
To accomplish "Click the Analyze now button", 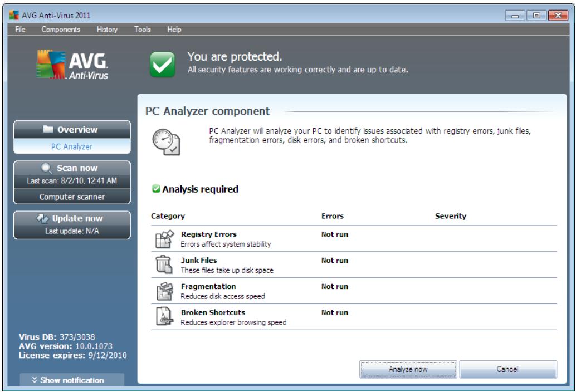I will pyautogui.click(x=408, y=369).
